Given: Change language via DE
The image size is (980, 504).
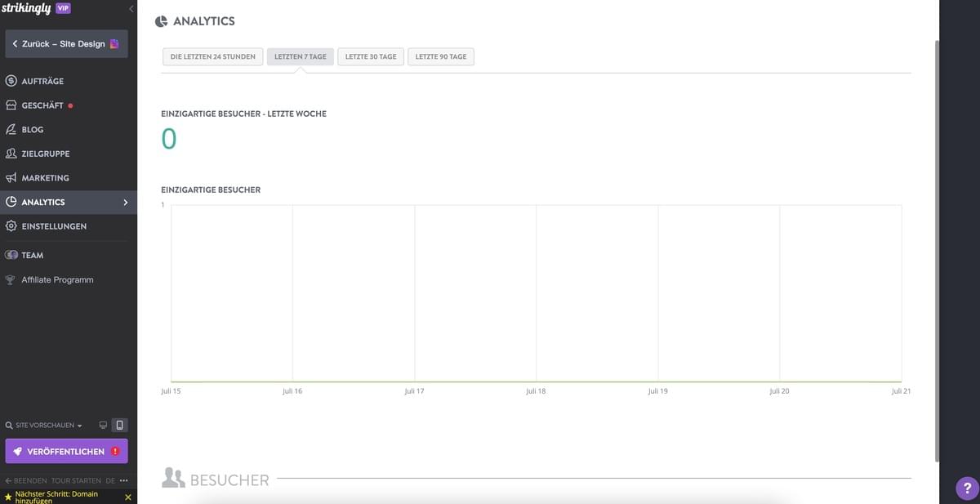Looking at the screenshot, I should pyautogui.click(x=110, y=481).
